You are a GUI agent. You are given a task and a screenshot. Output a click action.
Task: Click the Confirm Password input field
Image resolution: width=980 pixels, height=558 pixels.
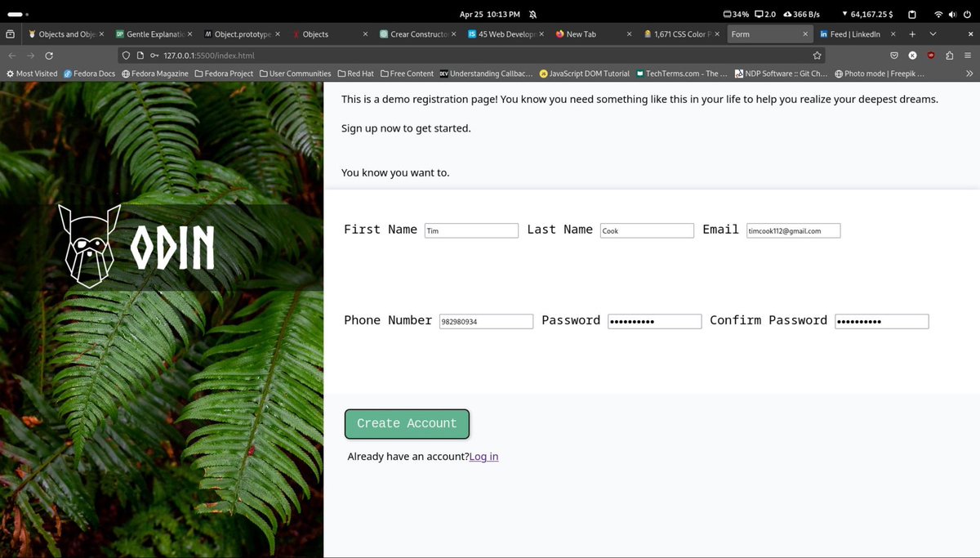pyautogui.click(x=881, y=322)
